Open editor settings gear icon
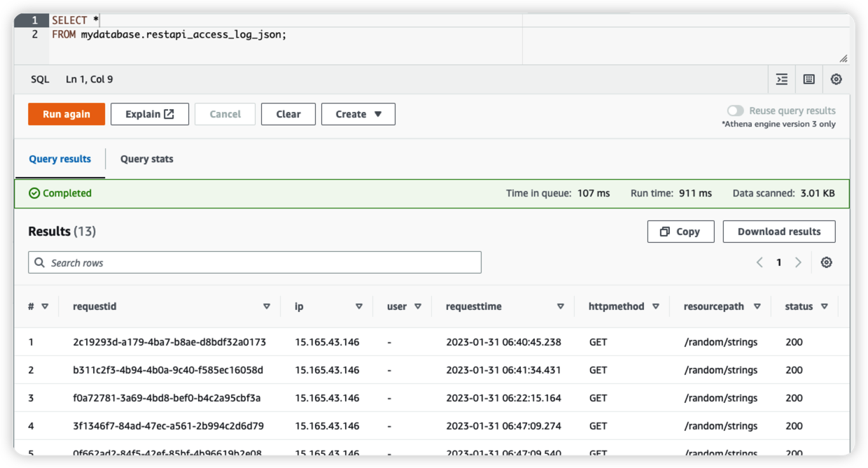The width and height of the screenshot is (868, 468). pos(836,80)
